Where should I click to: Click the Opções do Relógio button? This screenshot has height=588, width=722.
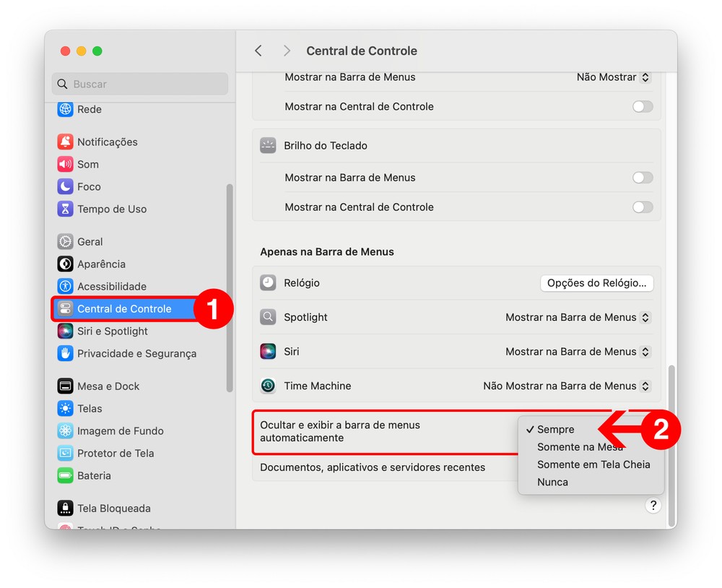point(597,283)
